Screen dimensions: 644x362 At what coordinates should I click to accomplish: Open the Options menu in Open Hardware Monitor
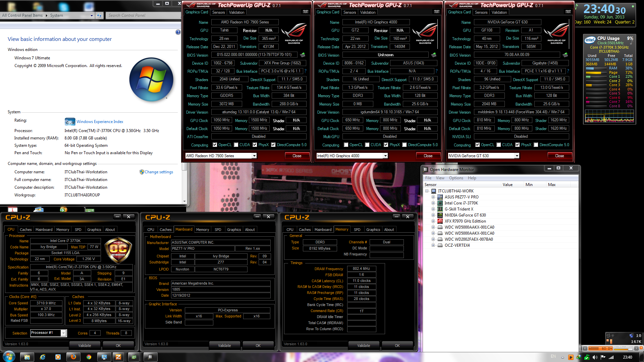456,178
